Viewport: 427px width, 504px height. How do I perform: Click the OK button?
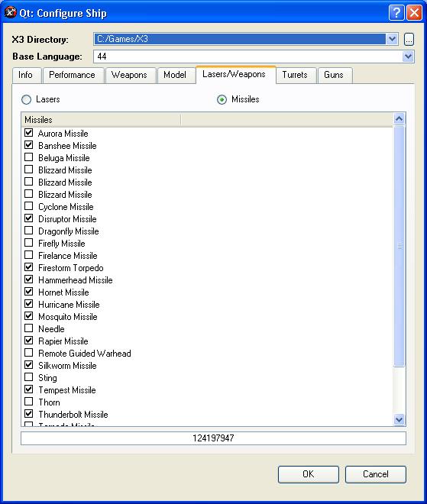point(309,474)
